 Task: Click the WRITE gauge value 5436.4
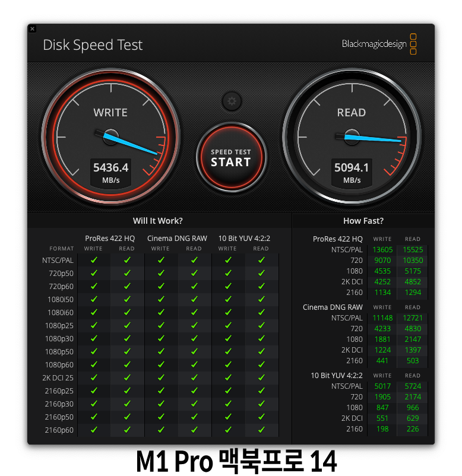click(x=111, y=167)
